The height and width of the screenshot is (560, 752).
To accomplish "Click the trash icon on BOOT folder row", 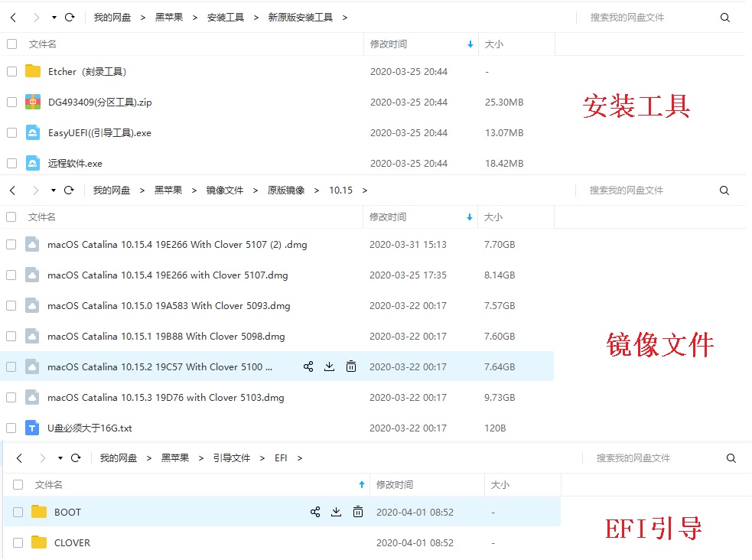I will pos(357,513).
